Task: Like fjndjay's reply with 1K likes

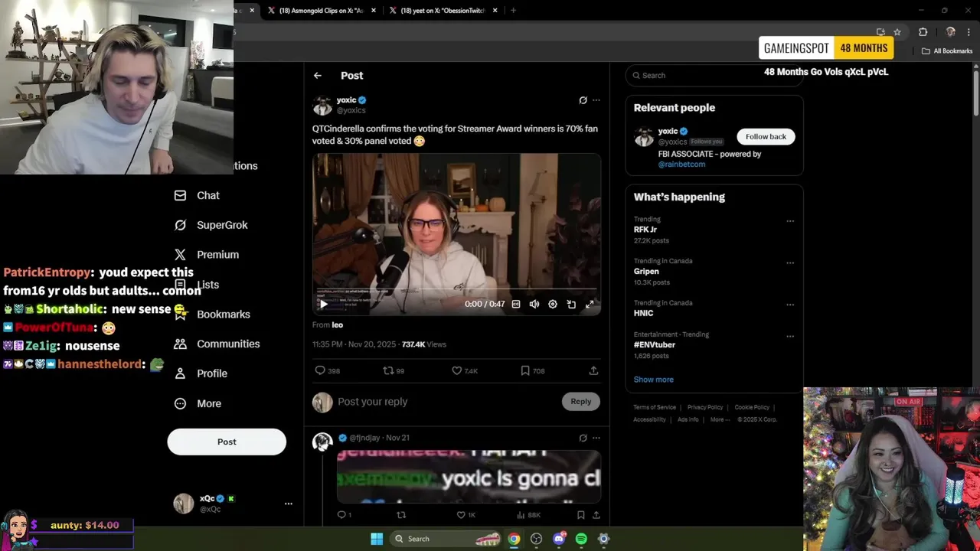Action: click(x=461, y=515)
